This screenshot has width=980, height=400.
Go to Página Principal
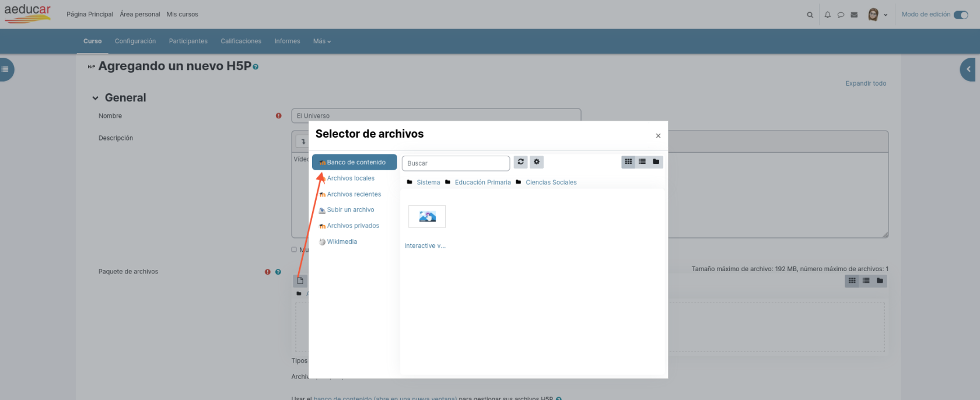point(90,15)
